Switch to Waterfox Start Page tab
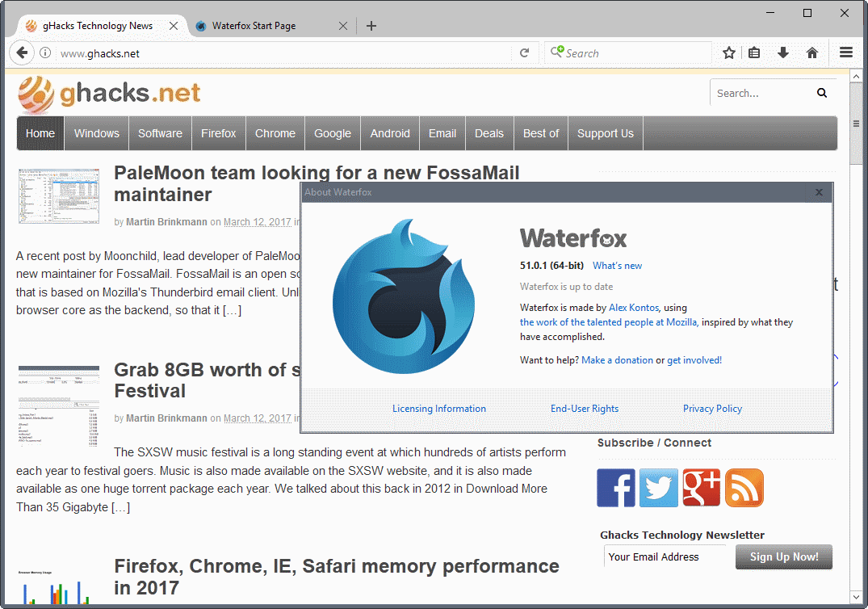Viewport: 868px width, 609px height. 270,26
